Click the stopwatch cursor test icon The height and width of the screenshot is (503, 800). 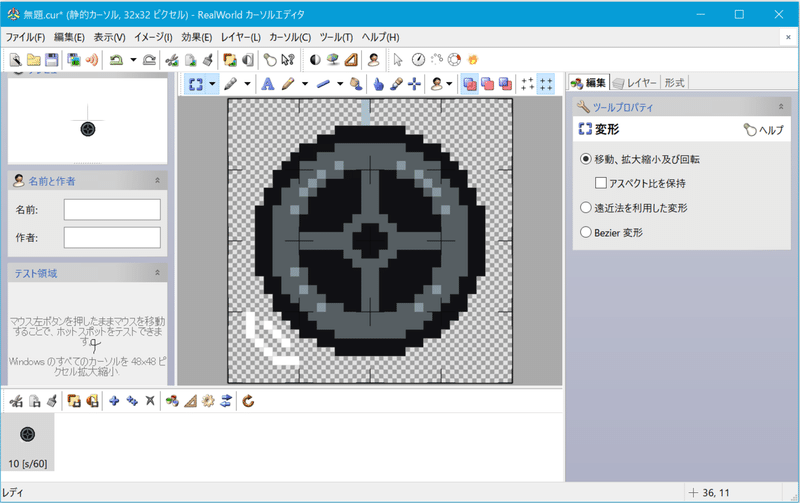[x=418, y=60]
